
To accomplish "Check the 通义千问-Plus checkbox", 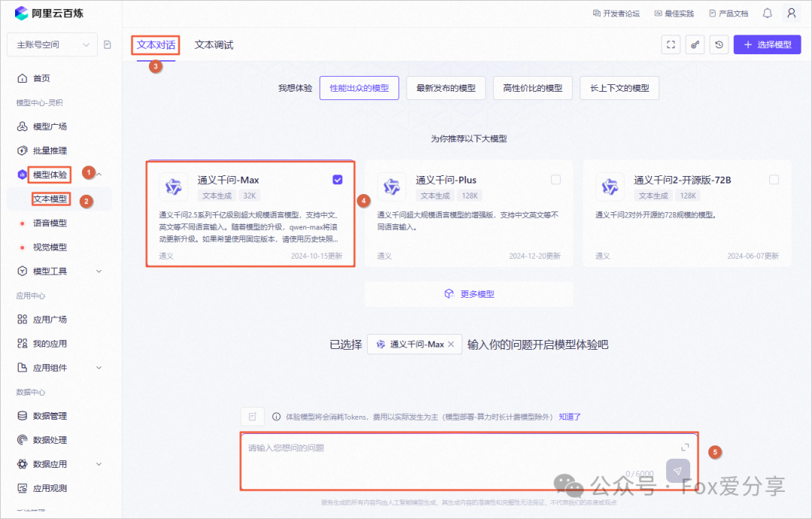I will [x=556, y=180].
